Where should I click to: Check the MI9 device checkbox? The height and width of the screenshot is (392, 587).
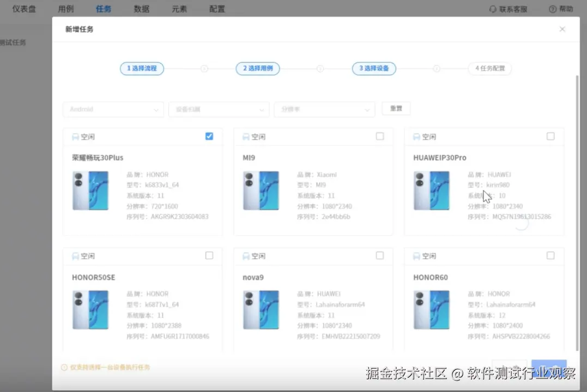(x=379, y=136)
